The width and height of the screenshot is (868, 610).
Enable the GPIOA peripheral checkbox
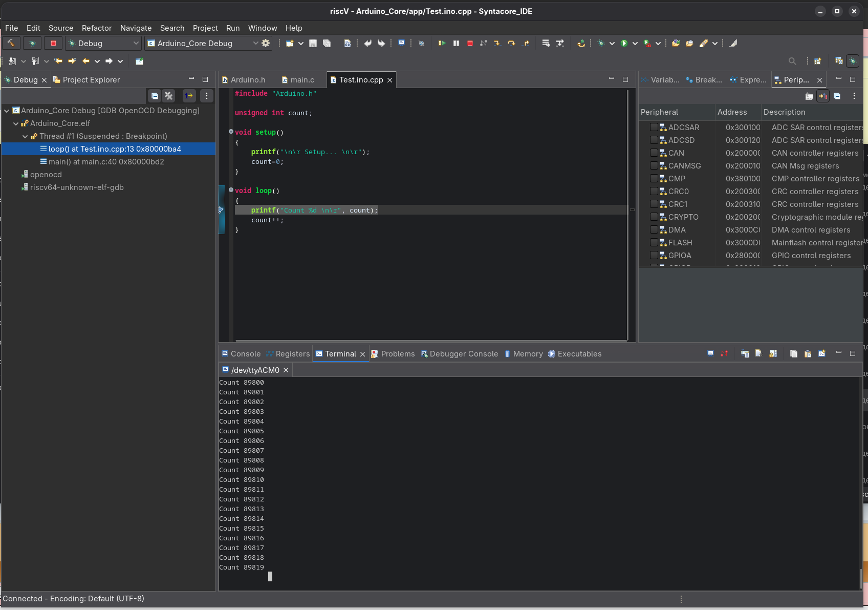click(x=654, y=255)
